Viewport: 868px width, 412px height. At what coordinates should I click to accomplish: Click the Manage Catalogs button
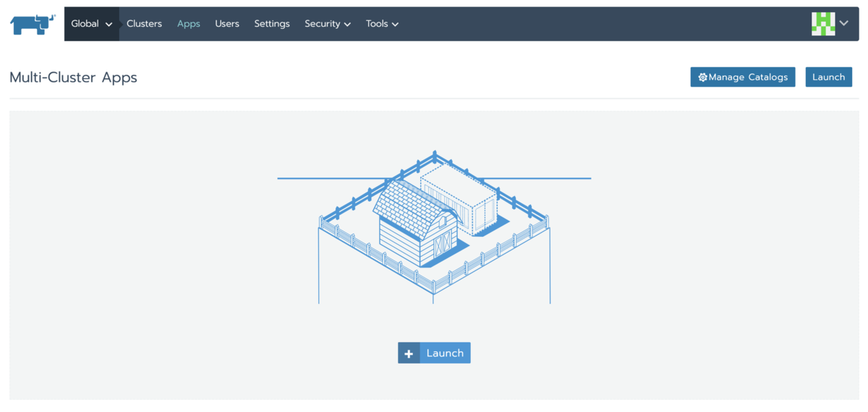[743, 77]
